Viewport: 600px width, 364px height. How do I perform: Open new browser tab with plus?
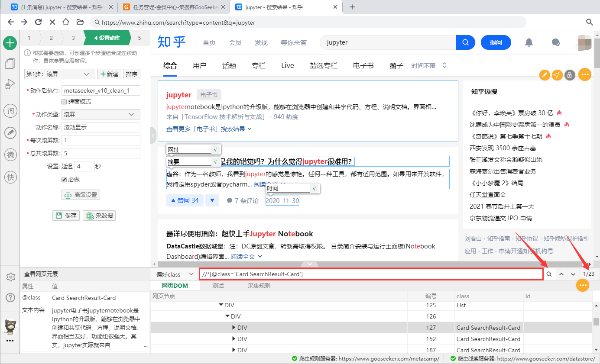point(352,7)
